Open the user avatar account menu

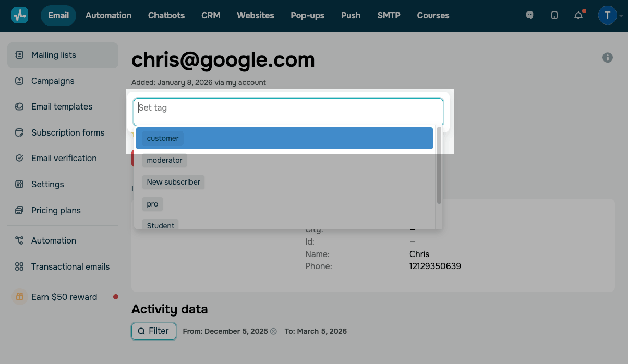(x=608, y=16)
